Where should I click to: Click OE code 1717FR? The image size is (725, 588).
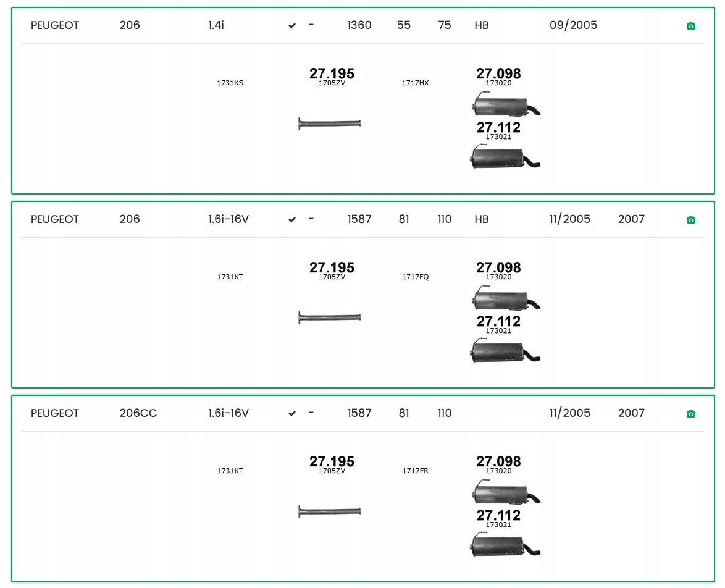(415, 471)
